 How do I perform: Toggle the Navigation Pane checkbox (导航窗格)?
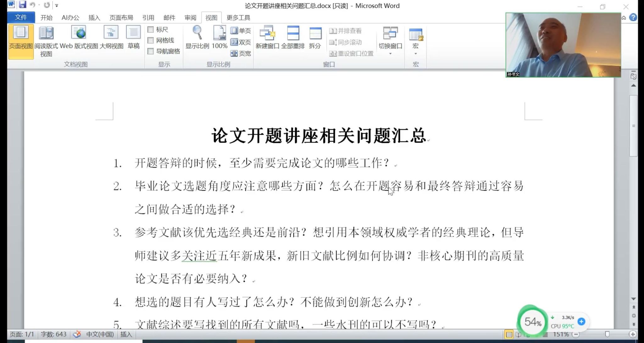[151, 51]
